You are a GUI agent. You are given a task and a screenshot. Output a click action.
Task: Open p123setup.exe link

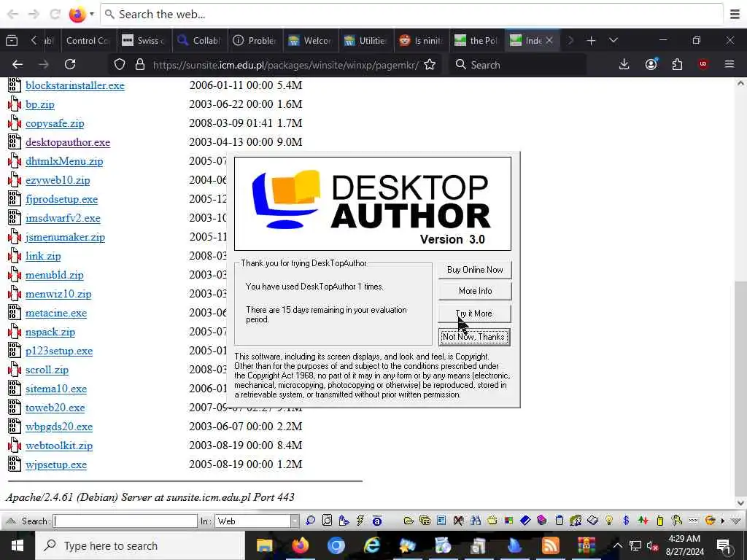pos(59,351)
